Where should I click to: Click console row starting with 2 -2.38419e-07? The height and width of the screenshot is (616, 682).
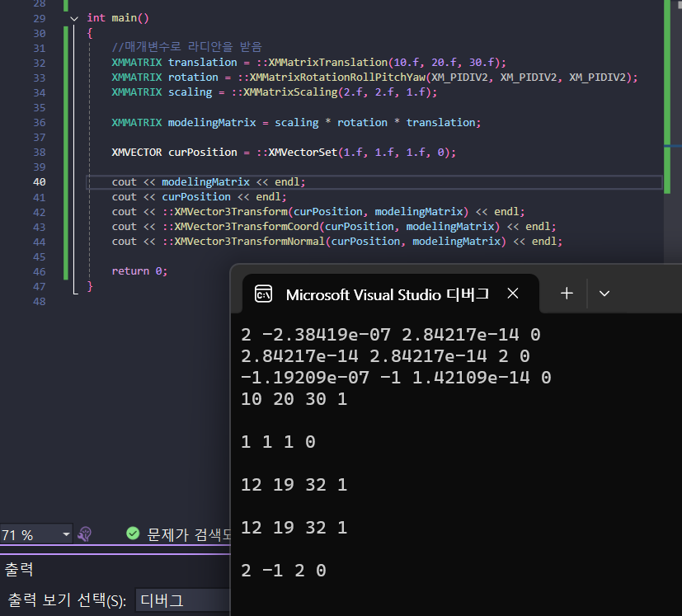click(x=391, y=335)
